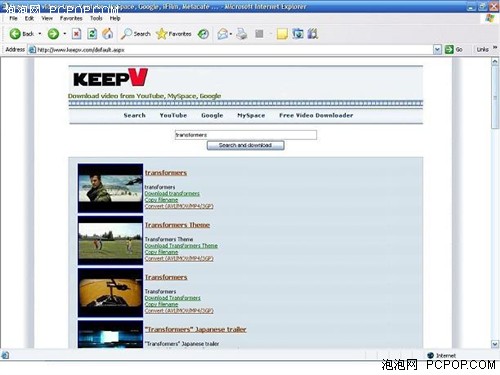
Task: Click the green Go arrow button
Action: [449, 49]
